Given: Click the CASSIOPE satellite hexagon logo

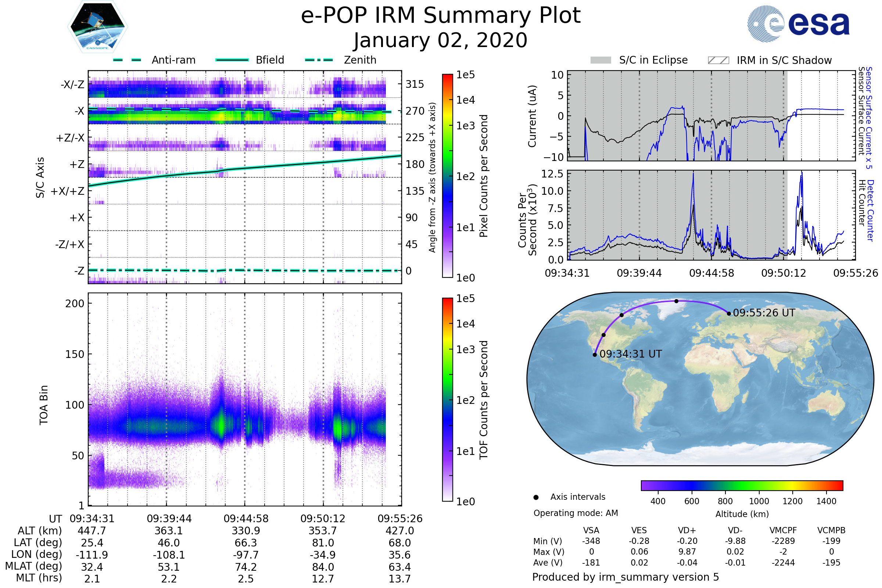Looking at the screenshot, I should click(97, 27).
